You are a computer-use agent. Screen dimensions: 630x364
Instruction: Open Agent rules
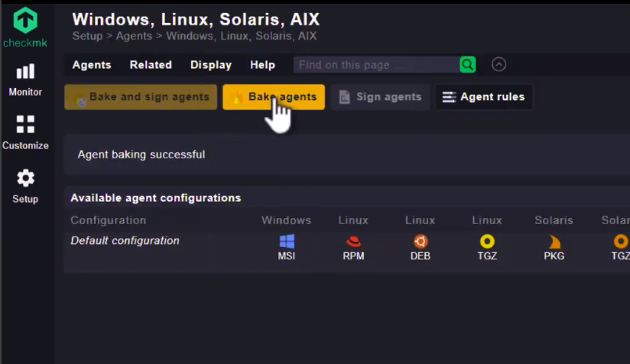(484, 97)
